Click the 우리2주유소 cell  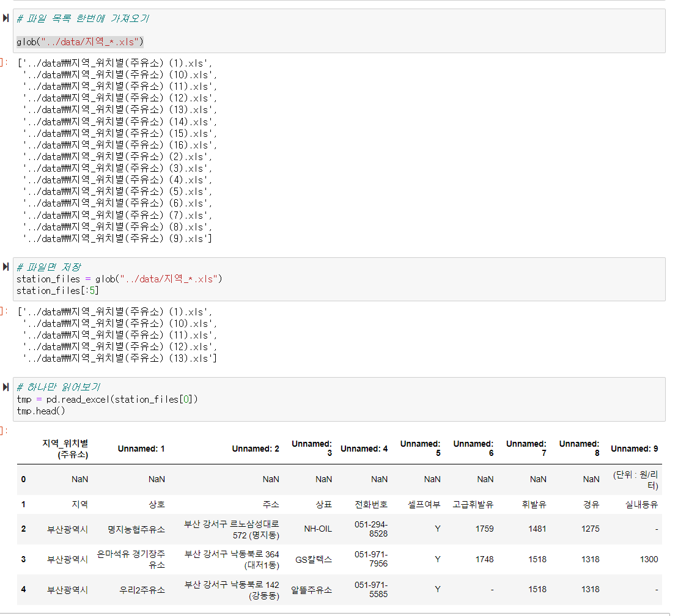[x=142, y=590]
